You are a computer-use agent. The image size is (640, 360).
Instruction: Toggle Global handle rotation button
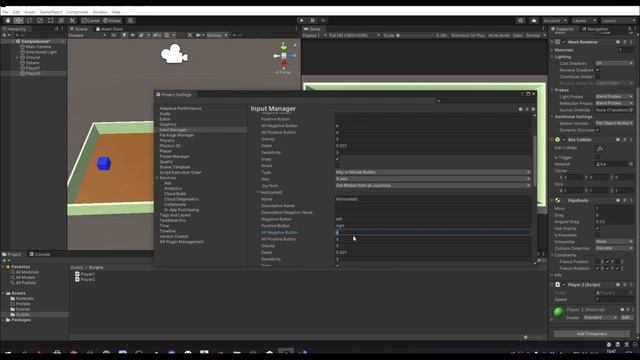pyautogui.click(x=112, y=20)
